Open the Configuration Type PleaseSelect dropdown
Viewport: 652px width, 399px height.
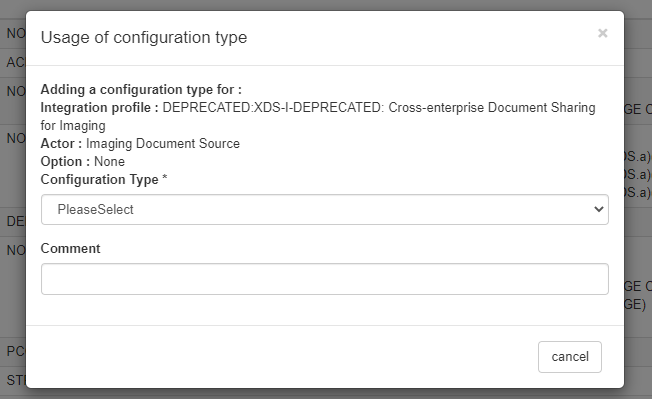(x=325, y=209)
